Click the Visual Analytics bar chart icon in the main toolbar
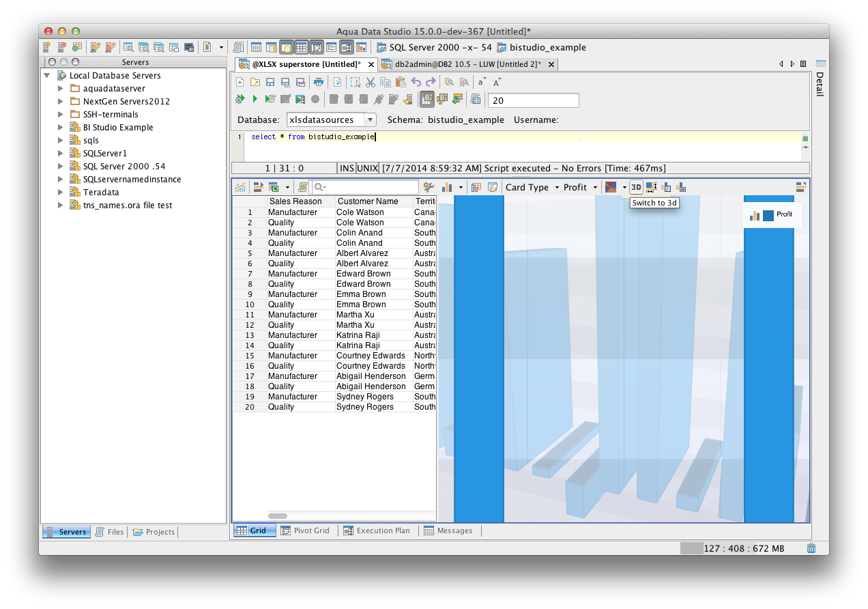 coord(361,47)
